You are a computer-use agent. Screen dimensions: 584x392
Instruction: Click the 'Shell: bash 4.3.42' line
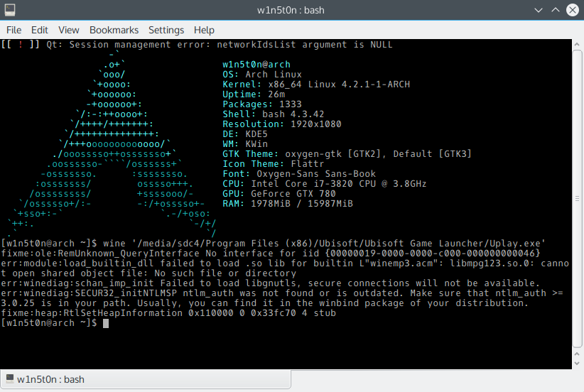(x=274, y=114)
